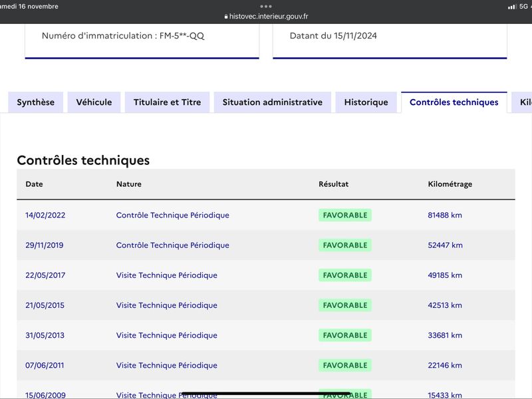Select the date 14/02/2022
Screen dimensions: 532x399
pos(45,215)
